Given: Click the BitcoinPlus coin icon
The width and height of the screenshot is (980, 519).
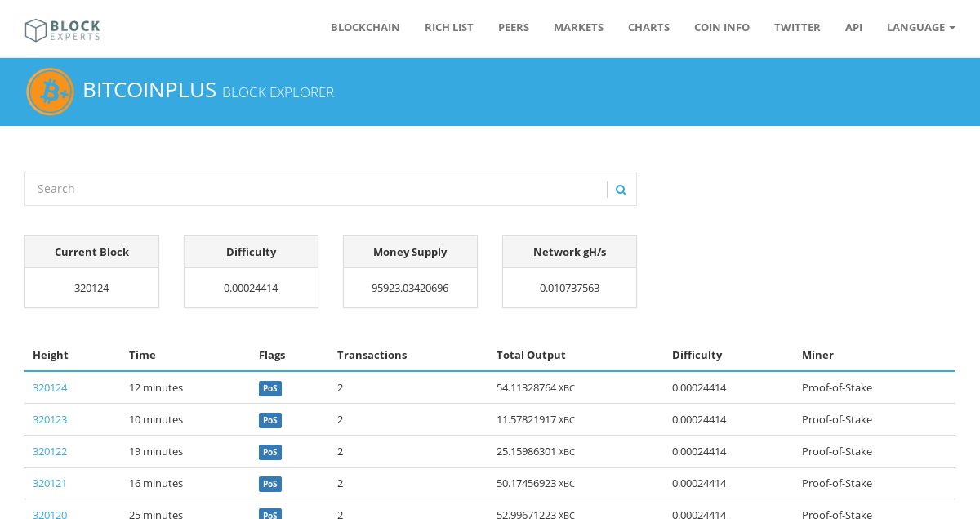Looking at the screenshot, I should tap(50, 92).
